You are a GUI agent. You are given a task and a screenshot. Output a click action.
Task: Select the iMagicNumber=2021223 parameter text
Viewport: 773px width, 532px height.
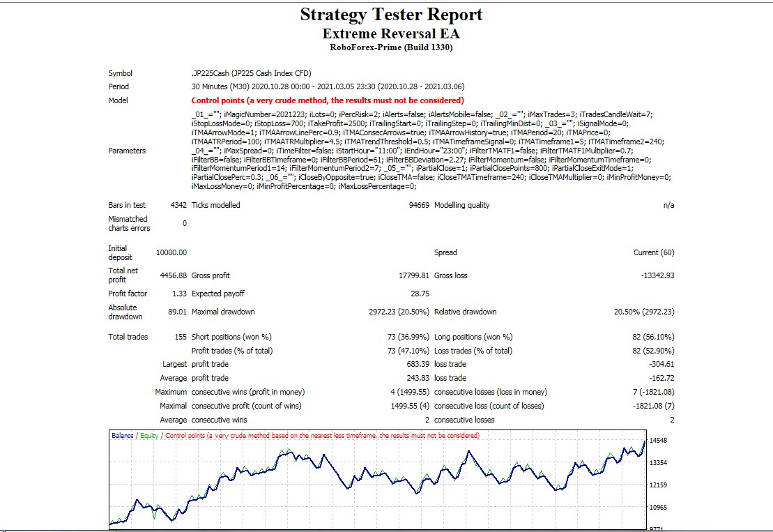tap(265, 114)
